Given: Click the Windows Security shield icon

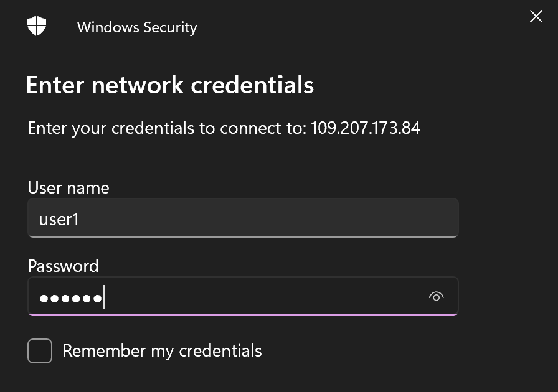Looking at the screenshot, I should point(37,26).
